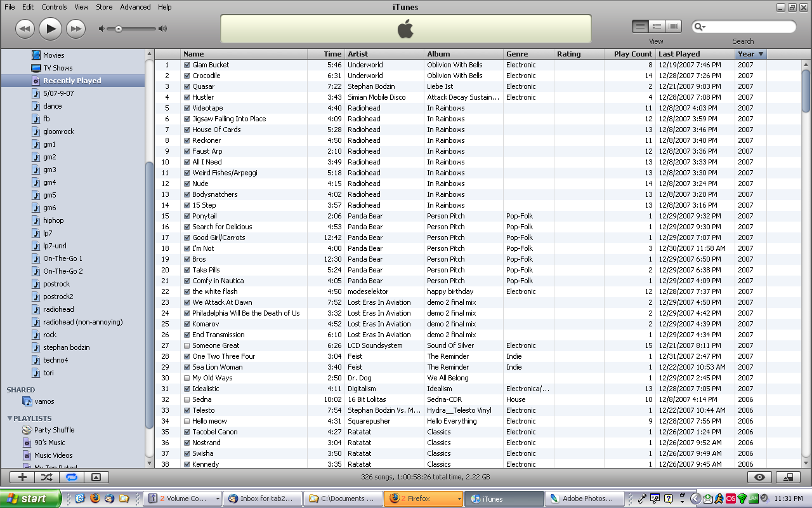
Task: Open the gloomrock playlist
Action: pos(58,131)
